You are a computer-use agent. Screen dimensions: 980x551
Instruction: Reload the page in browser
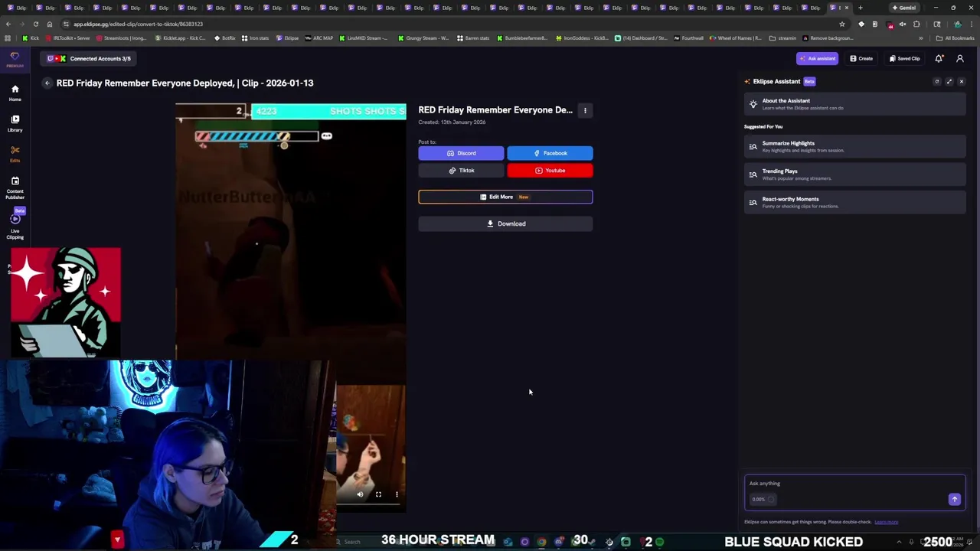(x=36, y=24)
